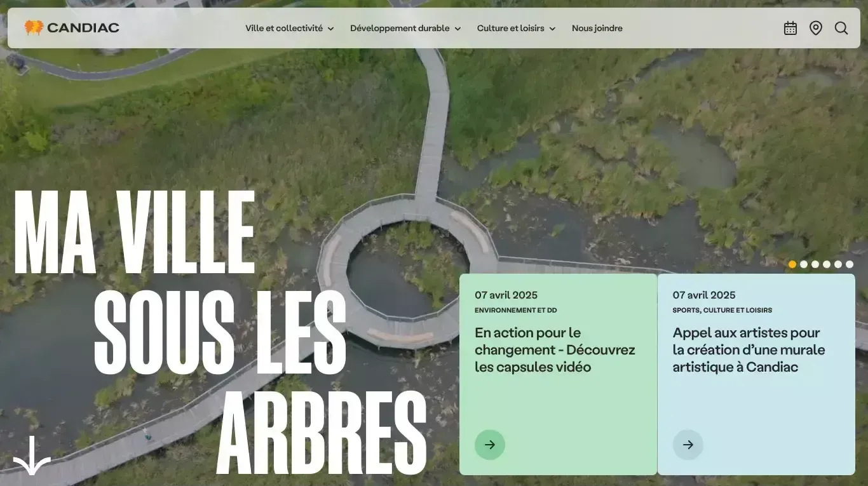Click the scroll-down arrow beside the hero title
This screenshot has width=868, height=486.
[x=32, y=456]
